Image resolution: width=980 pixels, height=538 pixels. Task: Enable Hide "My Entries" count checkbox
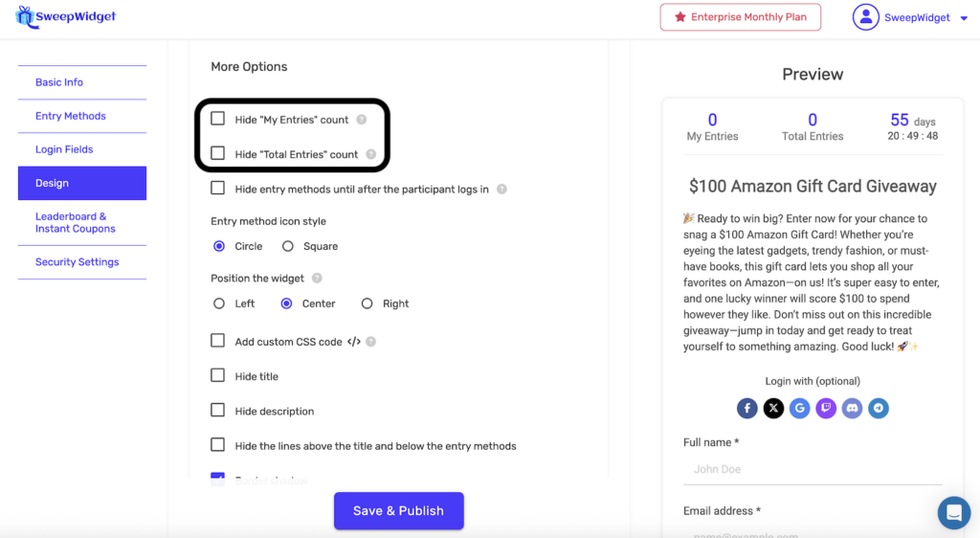(x=218, y=119)
